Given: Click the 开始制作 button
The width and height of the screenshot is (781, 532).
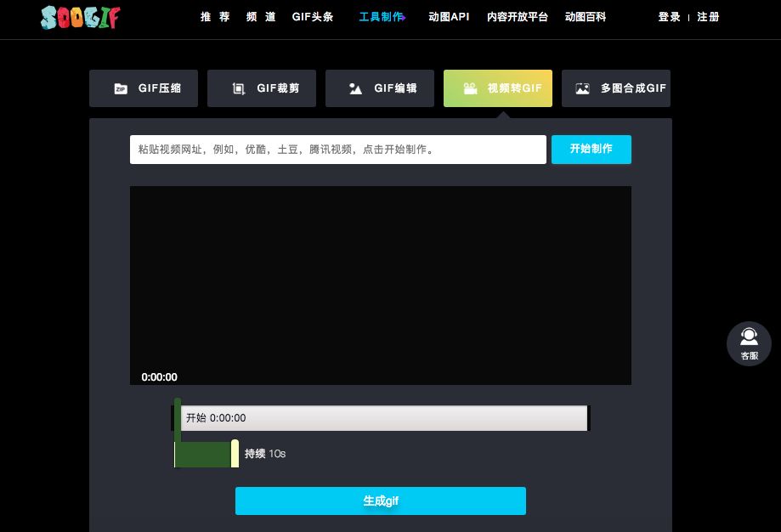Looking at the screenshot, I should pyautogui.click(x=591, y=149).
